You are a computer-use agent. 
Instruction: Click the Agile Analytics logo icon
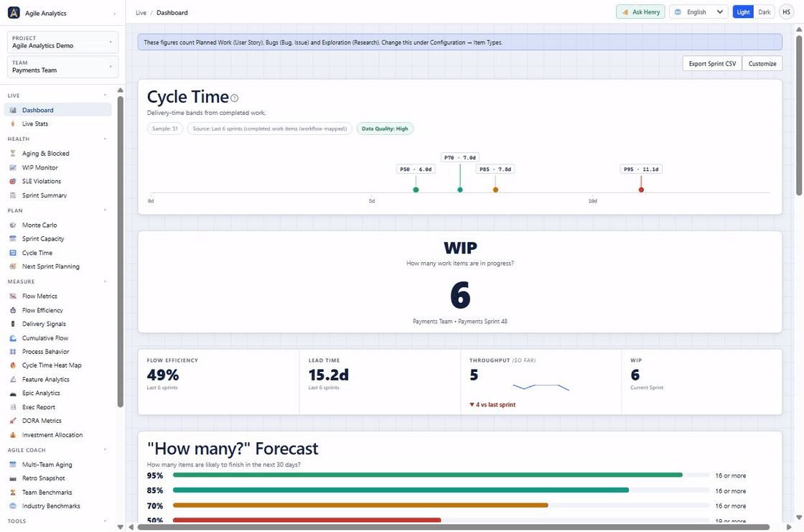[x=14, y=13]
